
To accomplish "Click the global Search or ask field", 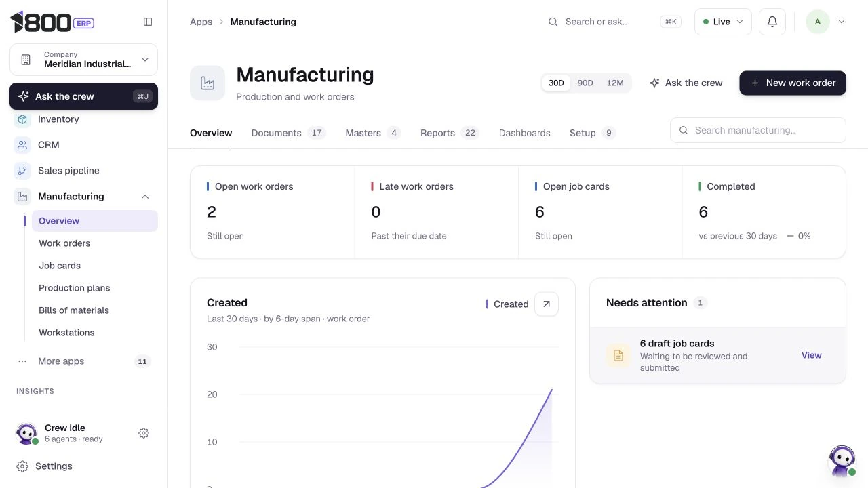I will (x=614, y=22).
